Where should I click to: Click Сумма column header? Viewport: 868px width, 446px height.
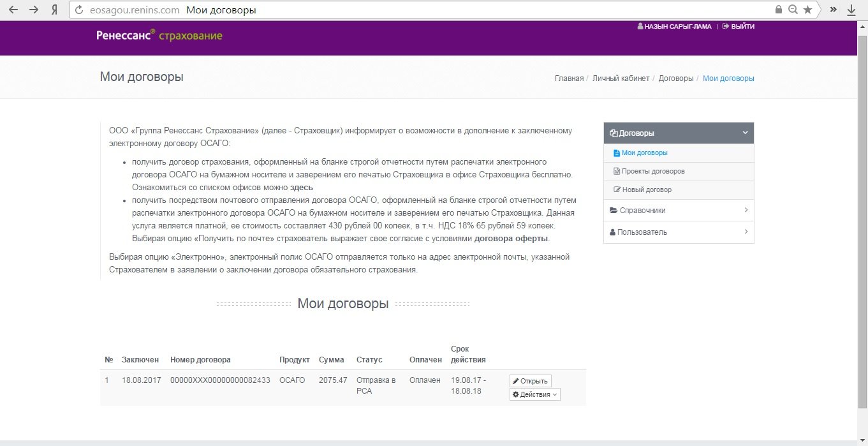[332, 360]
